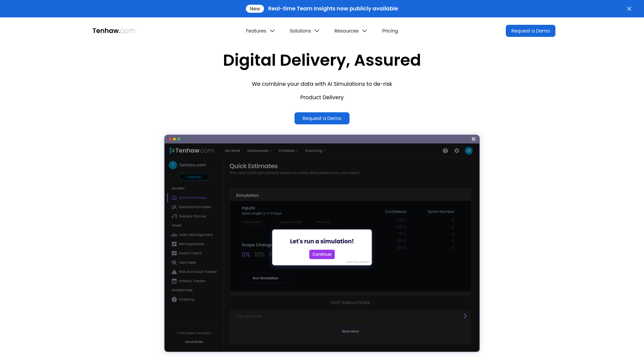Open the Chatbots menu
Viewport: 644px width, 362px height.
[288, 151]
